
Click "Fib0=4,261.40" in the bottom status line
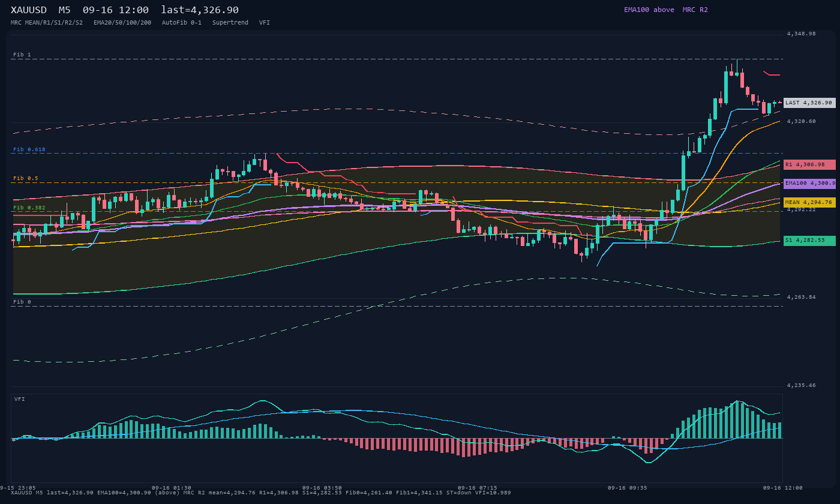369,493
